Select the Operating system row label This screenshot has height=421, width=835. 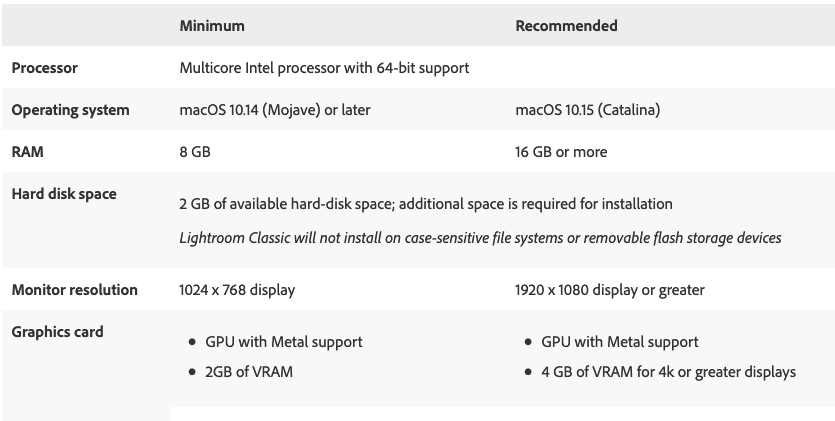[x=70, y=110]
